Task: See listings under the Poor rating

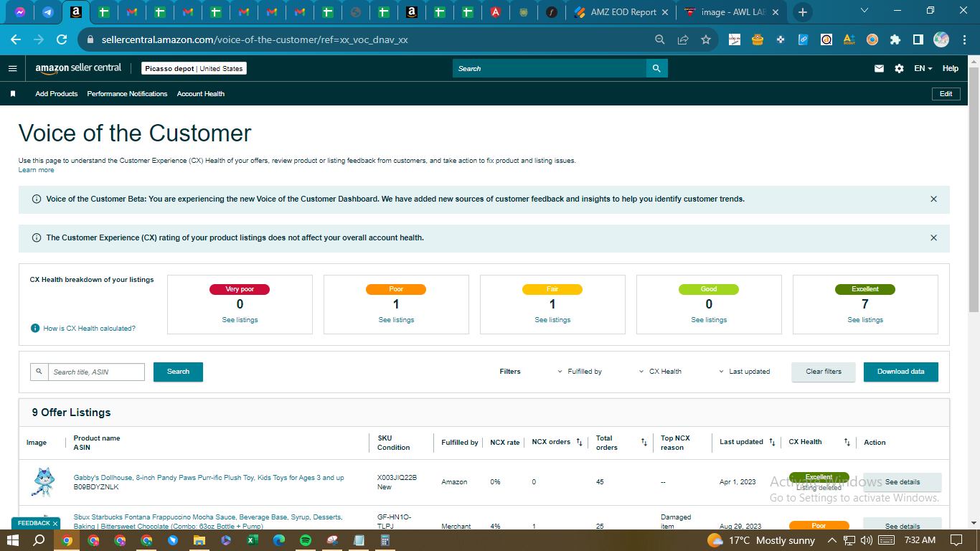Action: pyautogui.click(x=396, y=320)
